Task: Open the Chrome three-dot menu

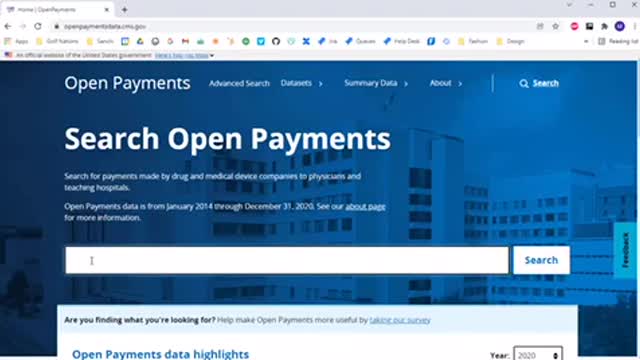Action: (635, 26)
